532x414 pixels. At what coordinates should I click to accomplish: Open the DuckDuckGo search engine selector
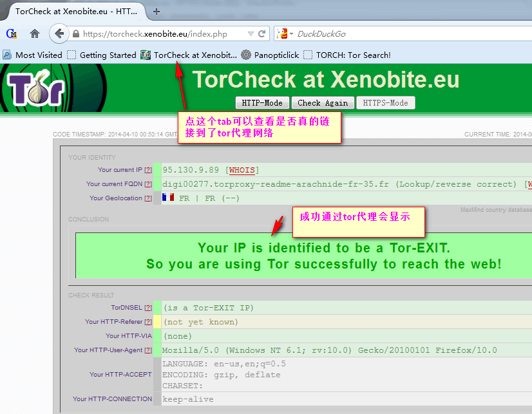(284, 33)
